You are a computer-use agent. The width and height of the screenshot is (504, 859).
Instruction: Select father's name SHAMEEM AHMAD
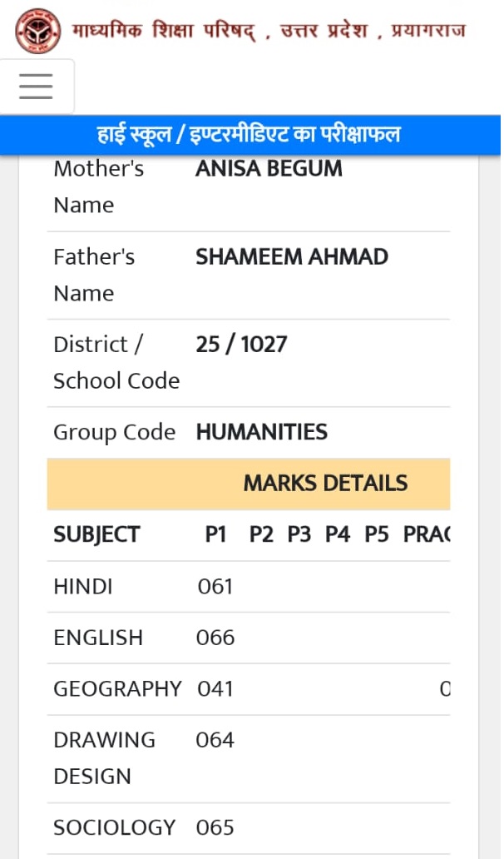pyautogui.click(x=292, y=256)
